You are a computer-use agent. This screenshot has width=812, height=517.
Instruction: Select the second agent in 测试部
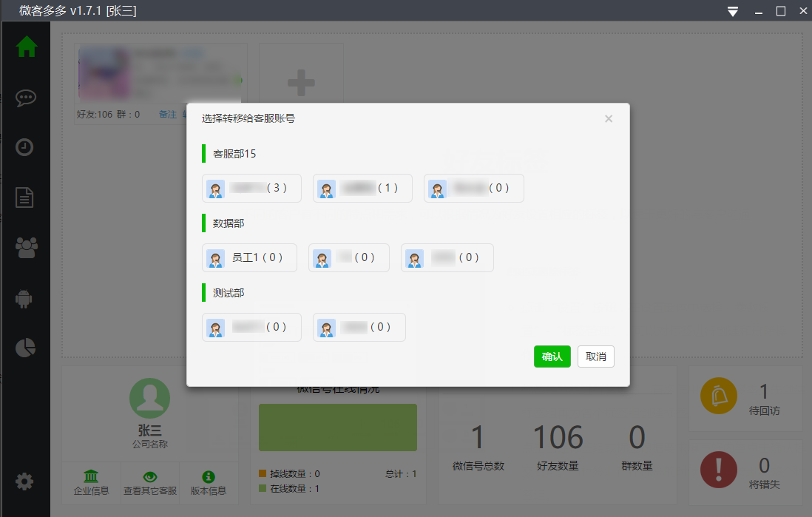359,327
